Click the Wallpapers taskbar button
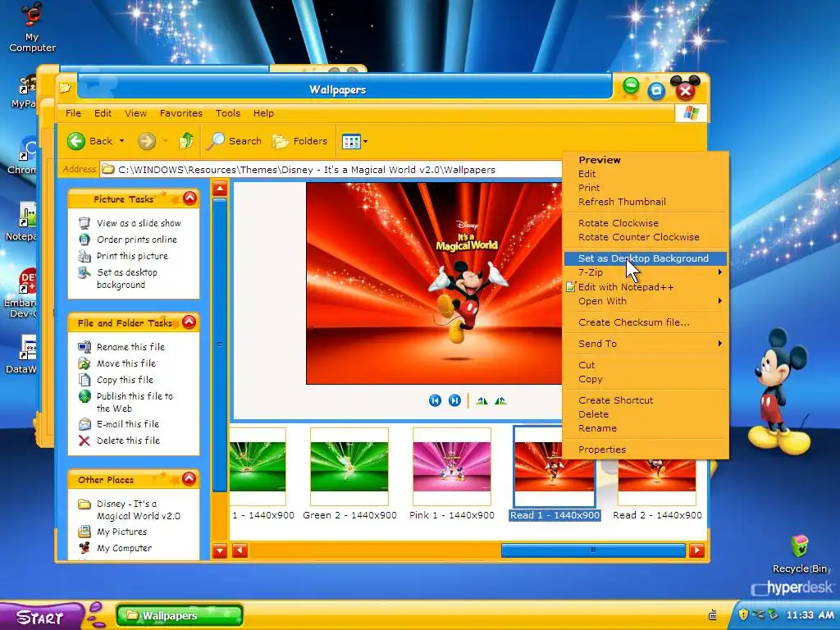Viewport: 840px width, 630px height. [180, 615]
